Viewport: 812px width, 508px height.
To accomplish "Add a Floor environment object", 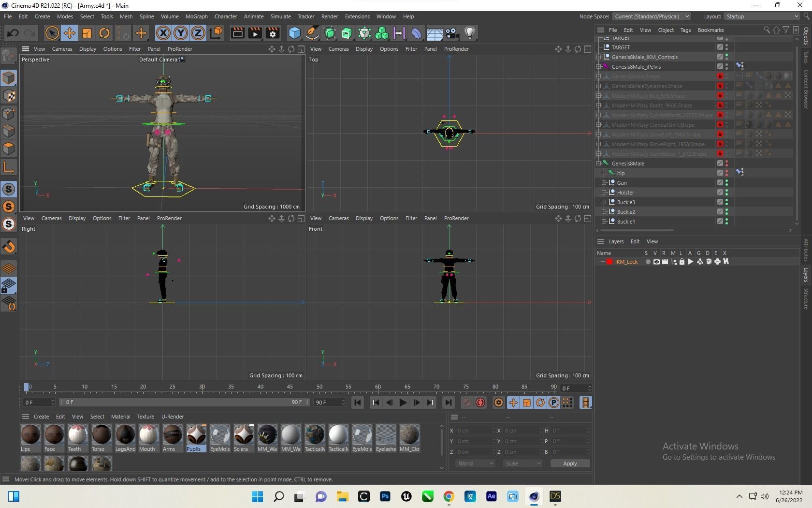I will pos(435,33).
